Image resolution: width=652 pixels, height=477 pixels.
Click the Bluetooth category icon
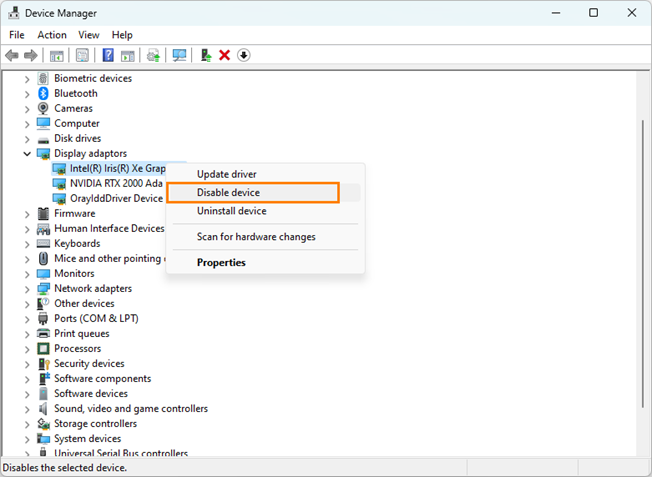tap(43, 94)
